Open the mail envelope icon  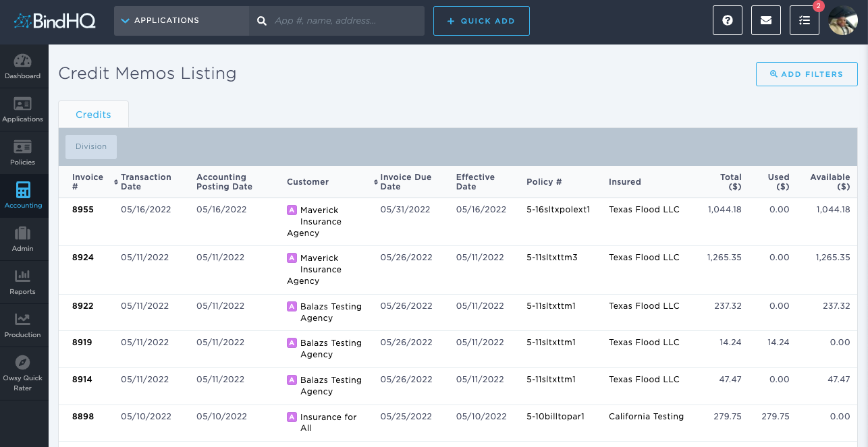[766, 21]
